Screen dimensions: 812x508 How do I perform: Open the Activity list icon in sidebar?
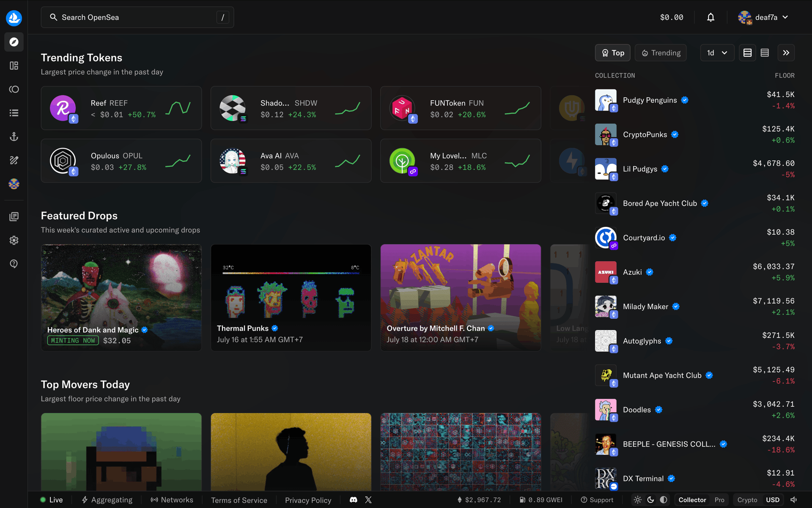14,113
